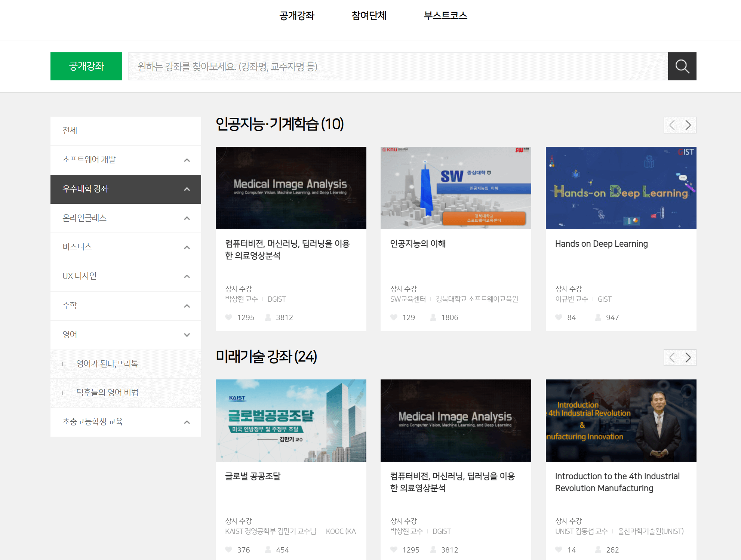Select the 공개강좌 top menu item
Screen dimensions: 741x560
(x=297, y=16)
